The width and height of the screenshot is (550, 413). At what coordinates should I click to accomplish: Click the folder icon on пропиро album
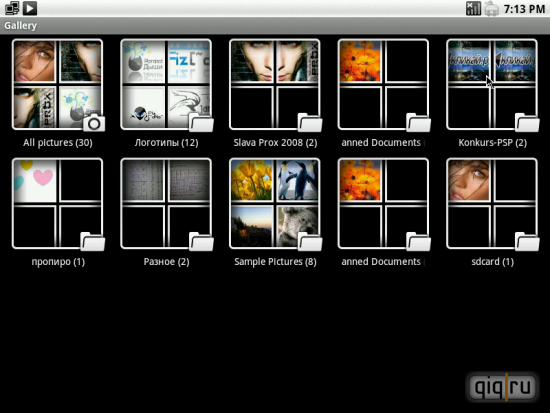click(x=93, y=242)
